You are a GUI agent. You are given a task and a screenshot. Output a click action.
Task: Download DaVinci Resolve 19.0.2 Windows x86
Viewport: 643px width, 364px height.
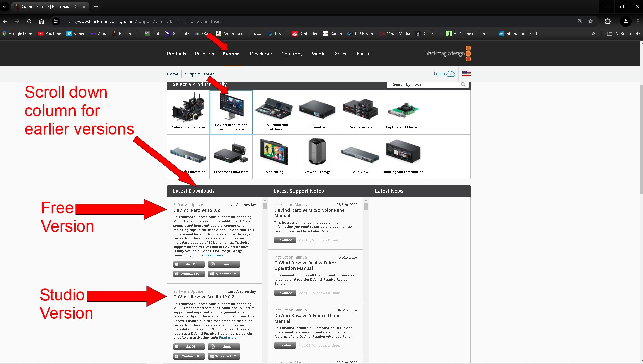[x=189, y=274]
